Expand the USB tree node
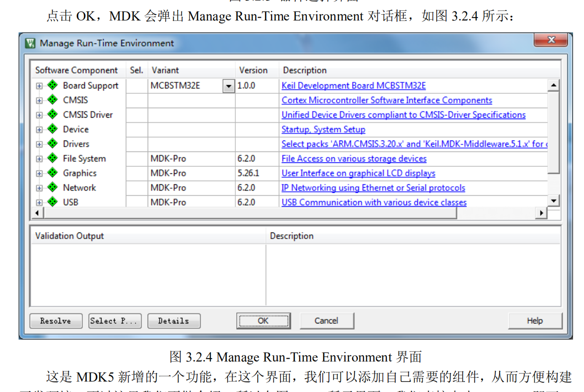 39,202
